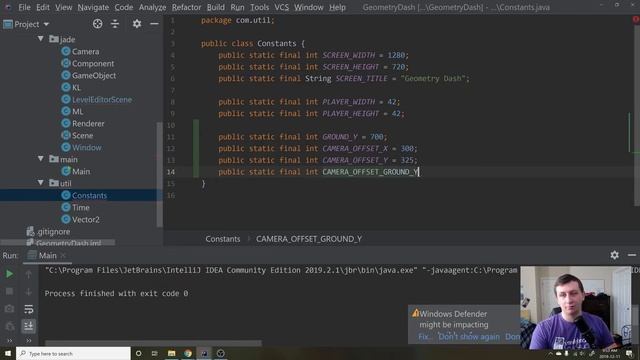This screenshot has width=640, height=360.
Task: Open Chrome from the taskbar
Action: [188, 353]
